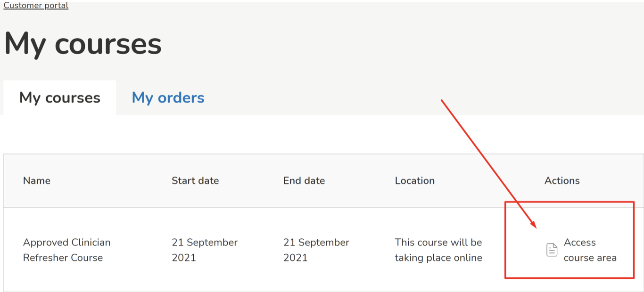Click the large My courses page heading

coord(83,44)
